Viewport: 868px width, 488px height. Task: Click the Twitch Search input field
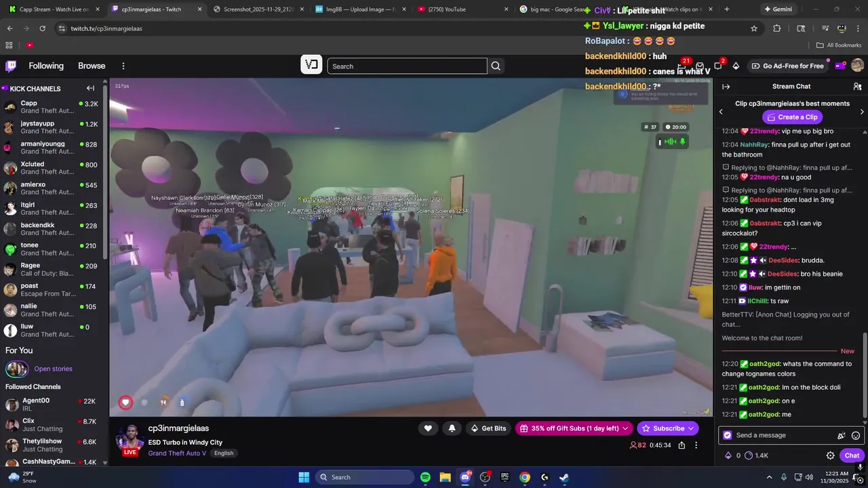pyautogui.click(x=407, y=66)
